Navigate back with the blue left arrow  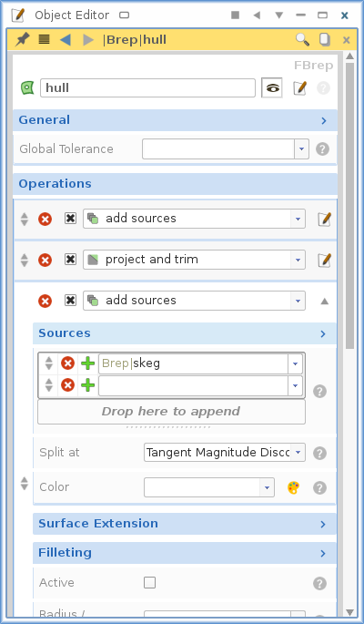click(66, 39)
